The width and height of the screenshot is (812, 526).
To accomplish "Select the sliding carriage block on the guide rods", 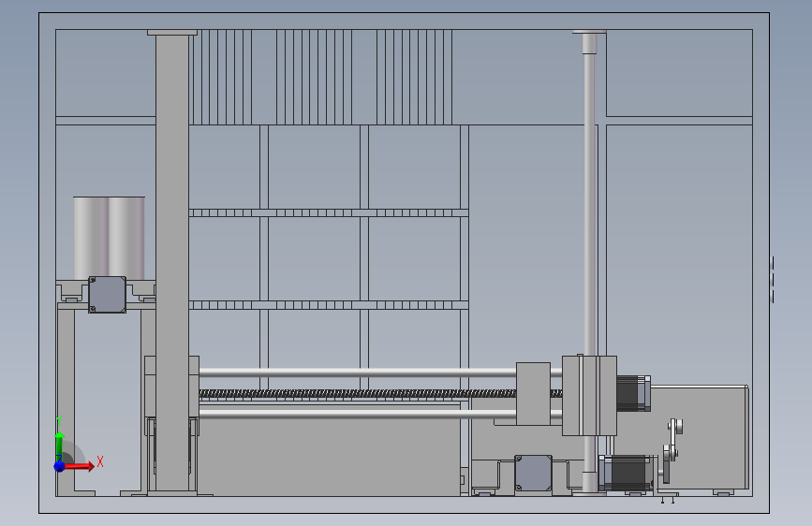I will pyautogui.click(x=534, y=394).
